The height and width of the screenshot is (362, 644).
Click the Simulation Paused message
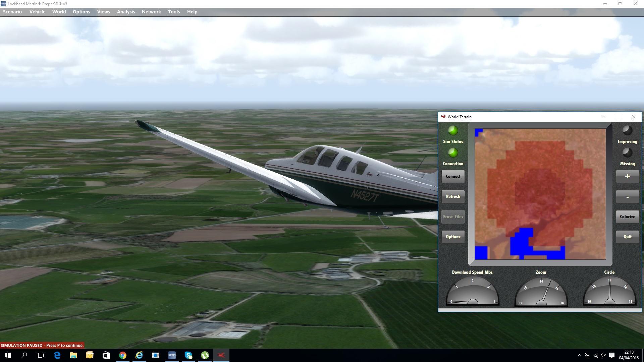(42, 345)
